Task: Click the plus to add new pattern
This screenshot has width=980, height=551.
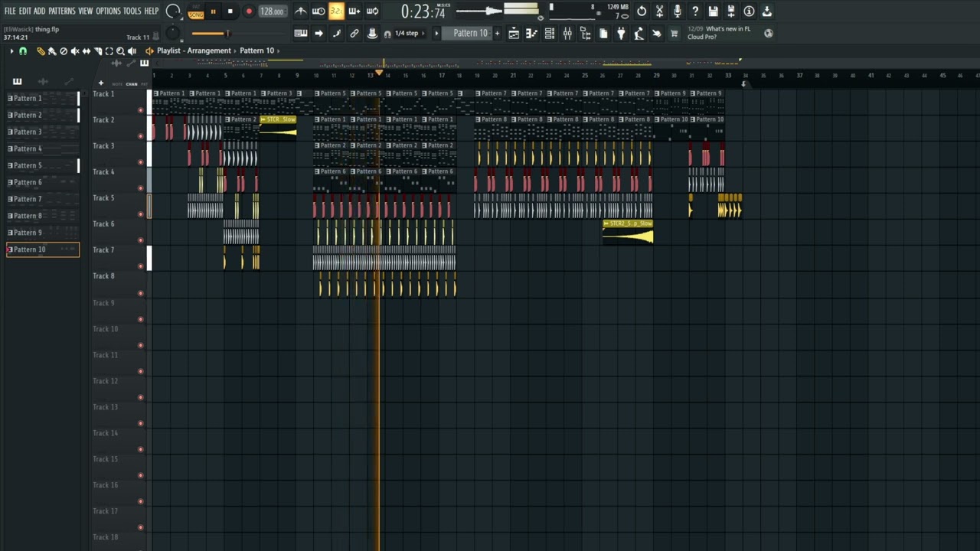Action: tap(497, 34)
